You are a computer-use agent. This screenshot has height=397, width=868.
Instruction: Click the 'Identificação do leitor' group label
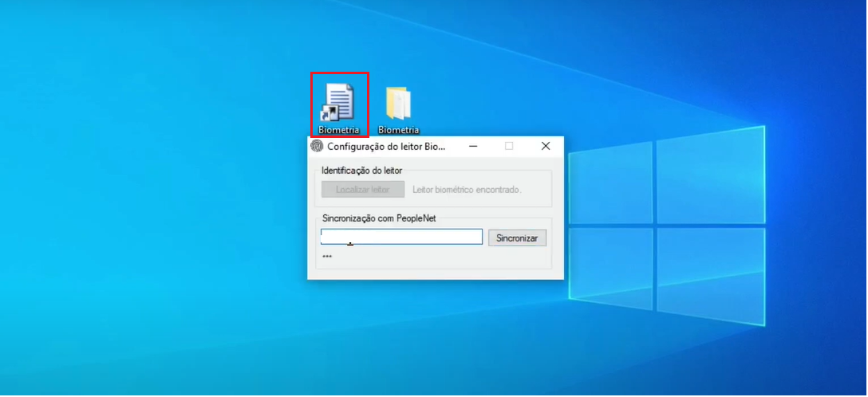tap(362, 171)
